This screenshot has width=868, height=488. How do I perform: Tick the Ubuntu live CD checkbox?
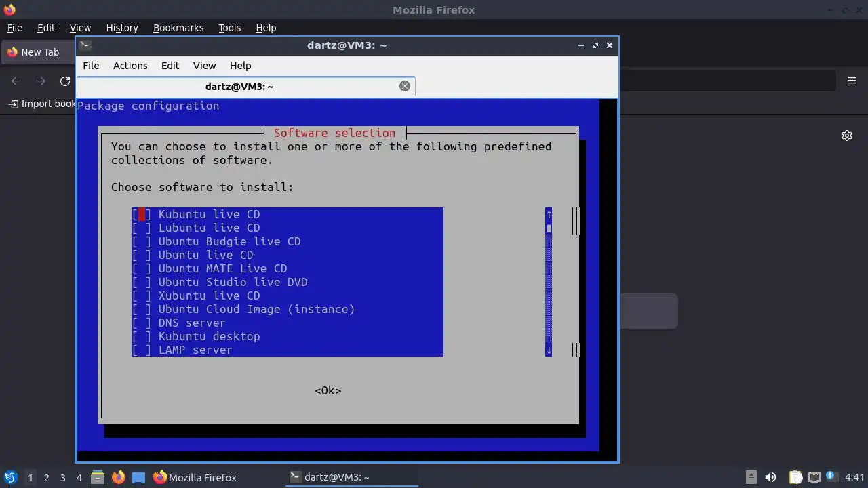point(142,255)
